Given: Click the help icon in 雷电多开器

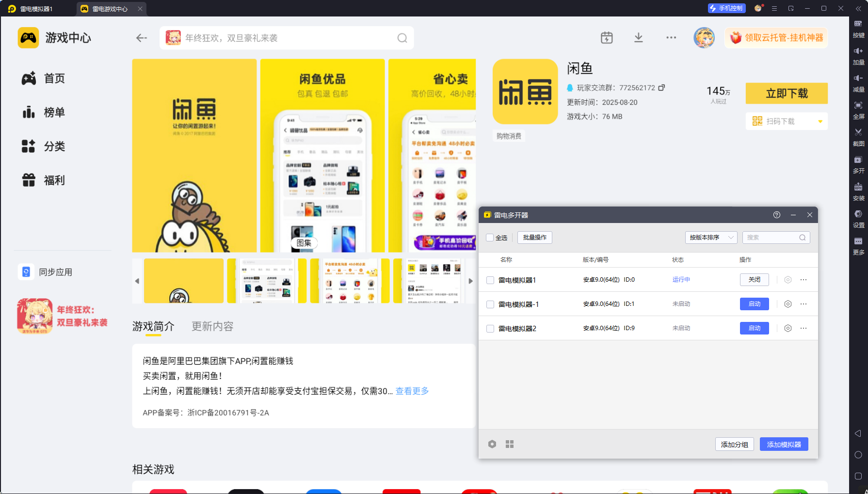Looking at the screenshot, I should pyautogui.click(x=776, y=215).
